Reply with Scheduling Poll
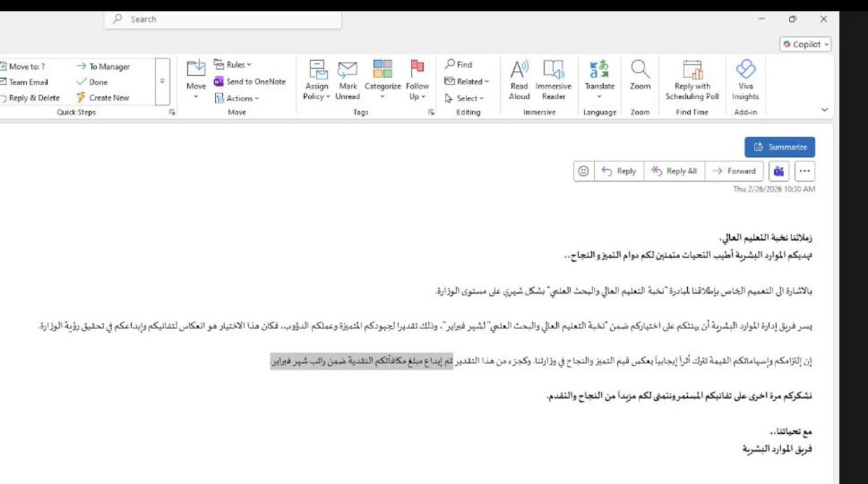 tap(692, 80)
